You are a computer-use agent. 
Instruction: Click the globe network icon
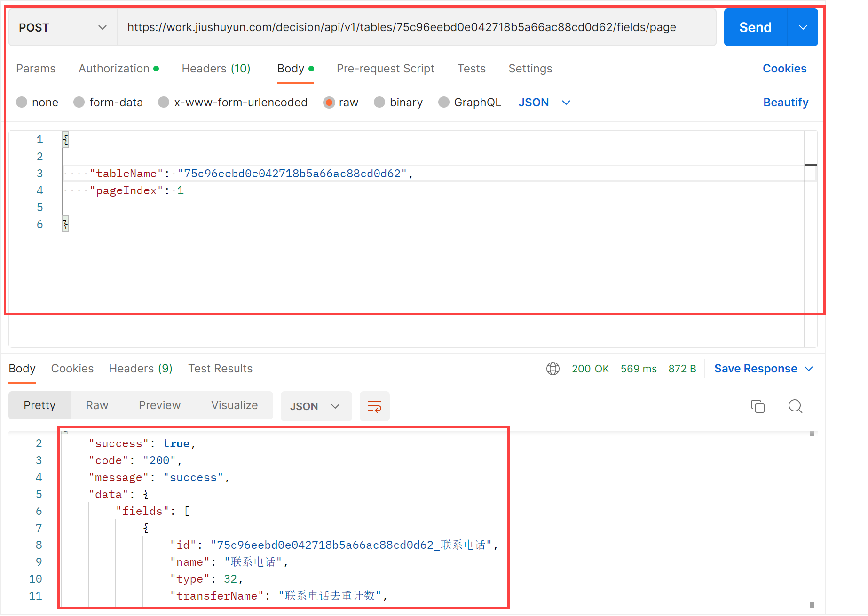click(553, 369)
